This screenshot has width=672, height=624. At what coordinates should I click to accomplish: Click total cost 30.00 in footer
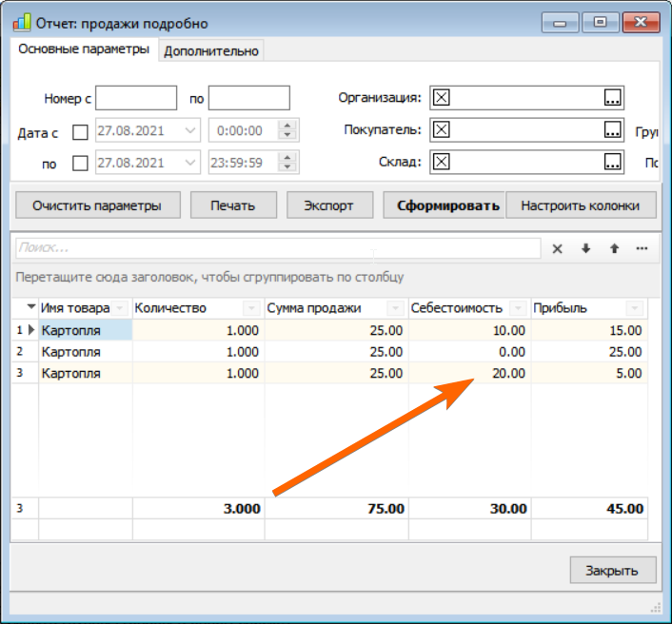[470, 508]
